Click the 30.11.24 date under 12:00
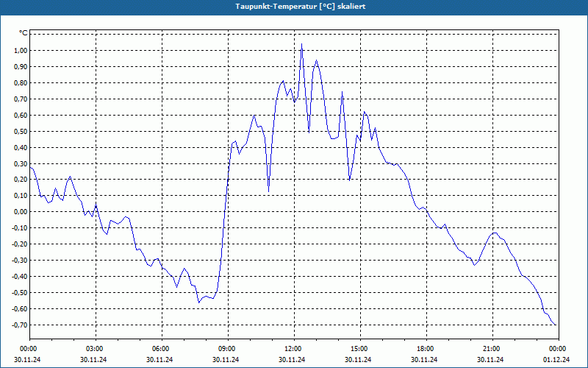The width and height of the screenshot is (588, 368). tap(292, 359)
